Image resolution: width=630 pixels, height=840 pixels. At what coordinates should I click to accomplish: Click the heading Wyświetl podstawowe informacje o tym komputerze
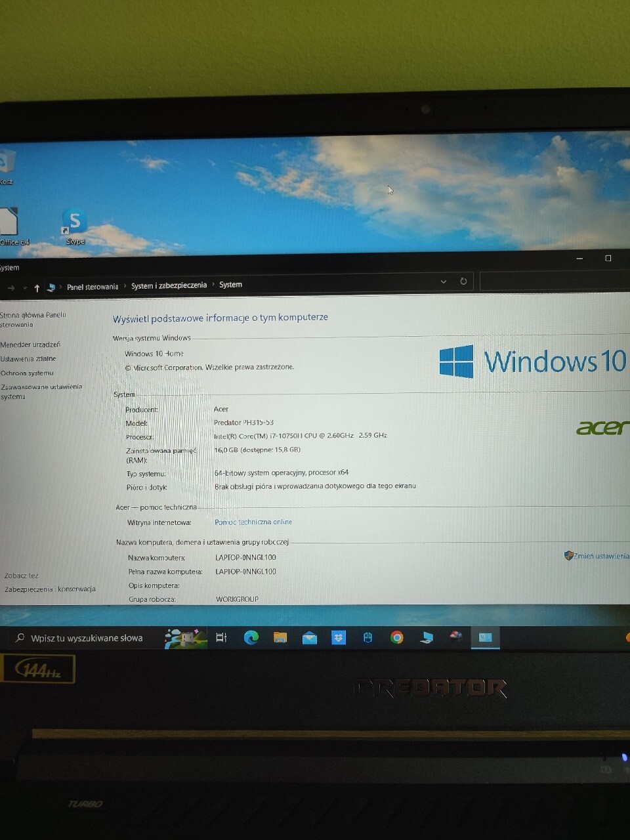point(220,318)
